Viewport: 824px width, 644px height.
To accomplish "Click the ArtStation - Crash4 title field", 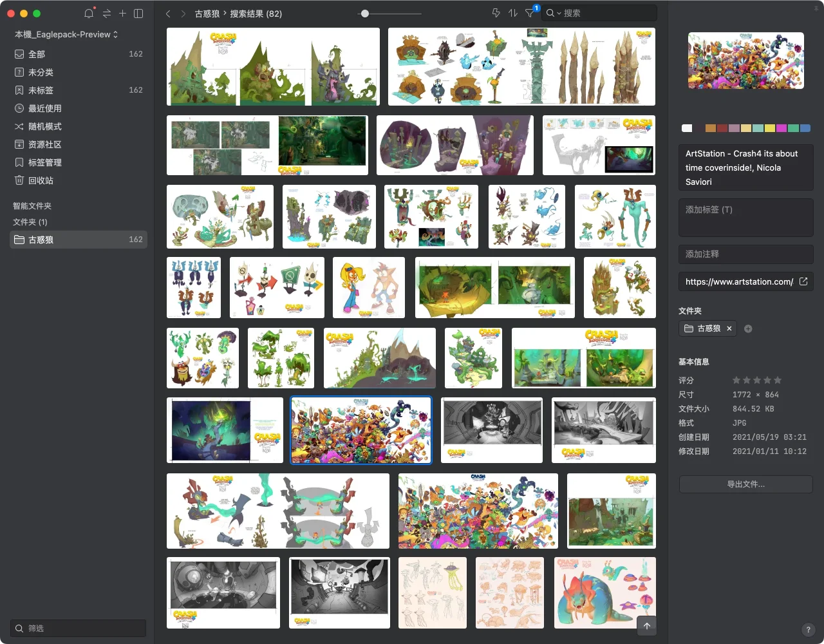I will pos(746,167).
